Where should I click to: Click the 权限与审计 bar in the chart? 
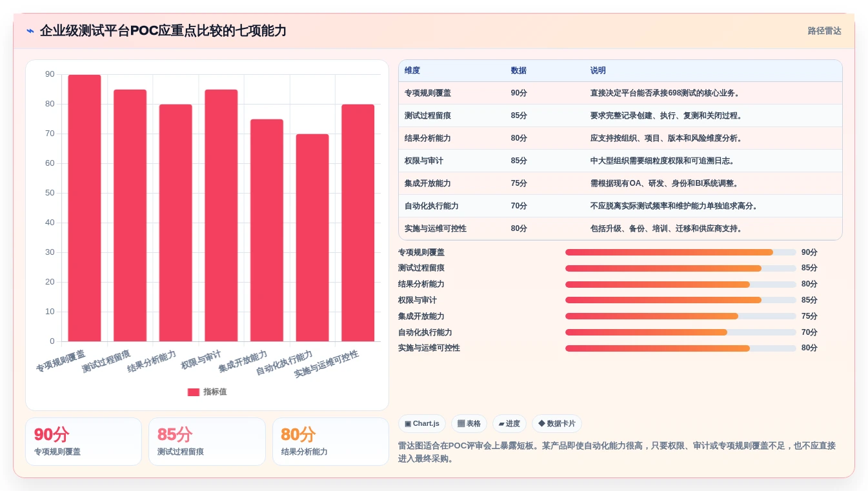(221, 215)
